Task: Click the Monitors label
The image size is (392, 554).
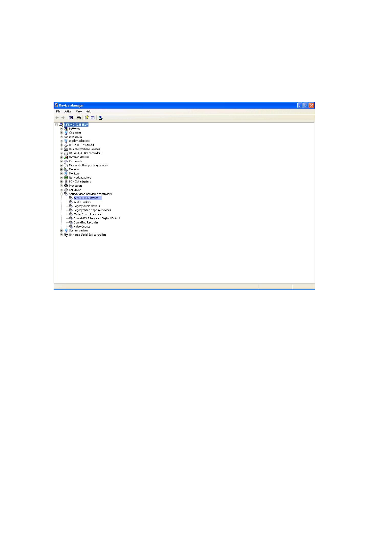Action: click(x=74, y=174)
